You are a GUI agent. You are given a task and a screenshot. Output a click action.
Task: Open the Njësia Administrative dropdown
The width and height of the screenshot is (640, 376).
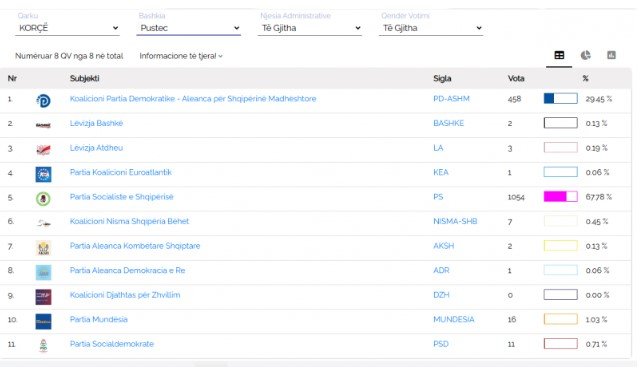coord(310,28)
